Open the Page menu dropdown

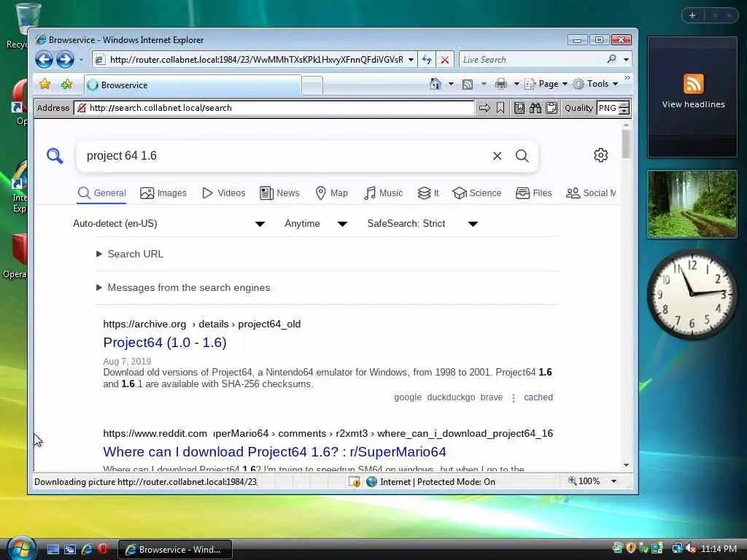tap(546, 84)
